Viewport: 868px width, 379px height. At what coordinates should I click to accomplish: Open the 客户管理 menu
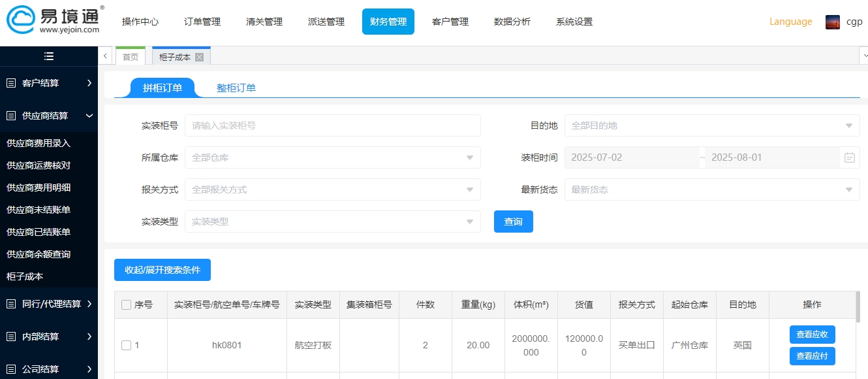click(450, 21)
